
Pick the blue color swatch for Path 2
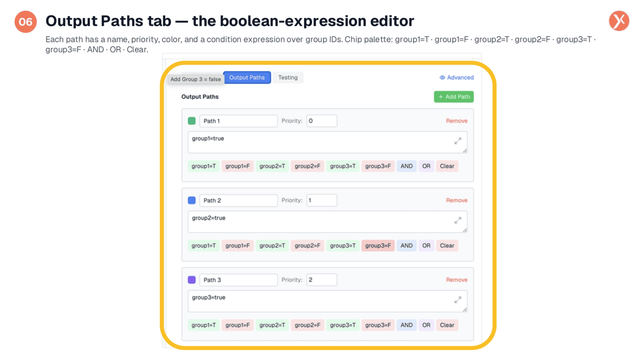tap(192, 200)
